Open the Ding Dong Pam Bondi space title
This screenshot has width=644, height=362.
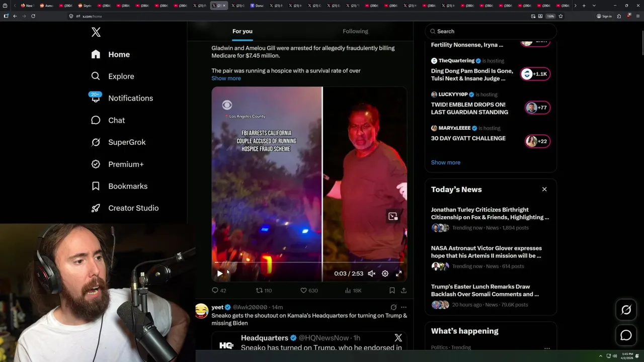472,75
